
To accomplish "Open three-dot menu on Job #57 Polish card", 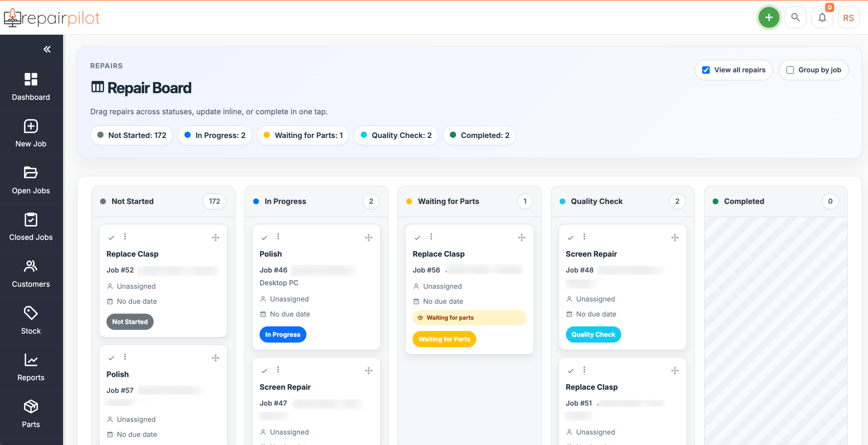I will tap(125, 357).
